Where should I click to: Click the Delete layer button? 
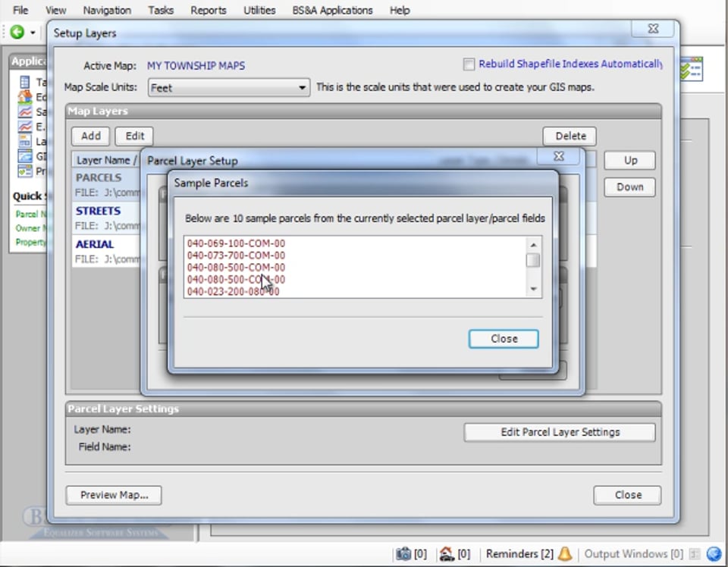click(x=570, y=136)
